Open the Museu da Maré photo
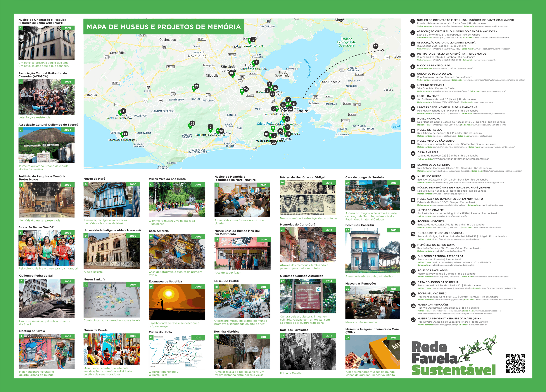546x392 pixels. [111, 200]
